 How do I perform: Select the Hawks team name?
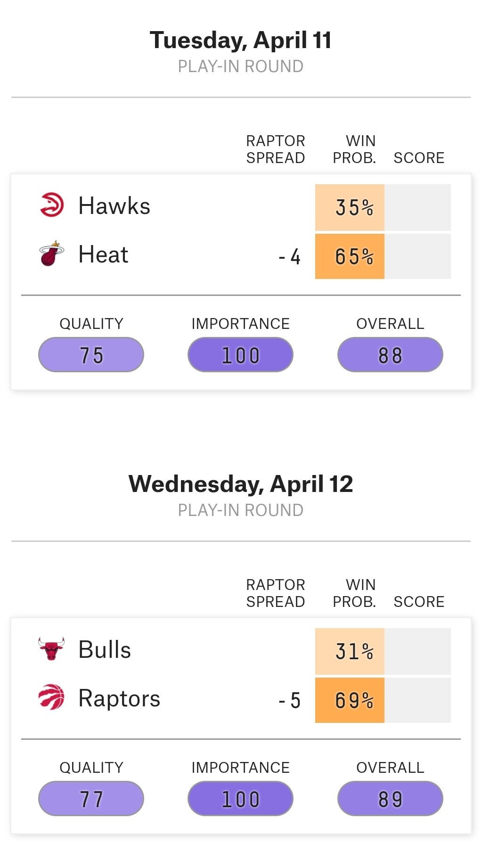114,206
